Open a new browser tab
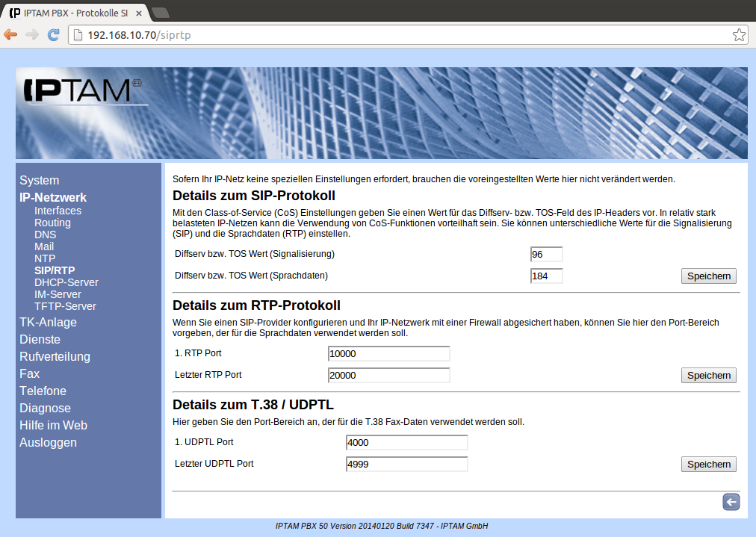This screenshot has height=537, width=756. coord(161,12)
